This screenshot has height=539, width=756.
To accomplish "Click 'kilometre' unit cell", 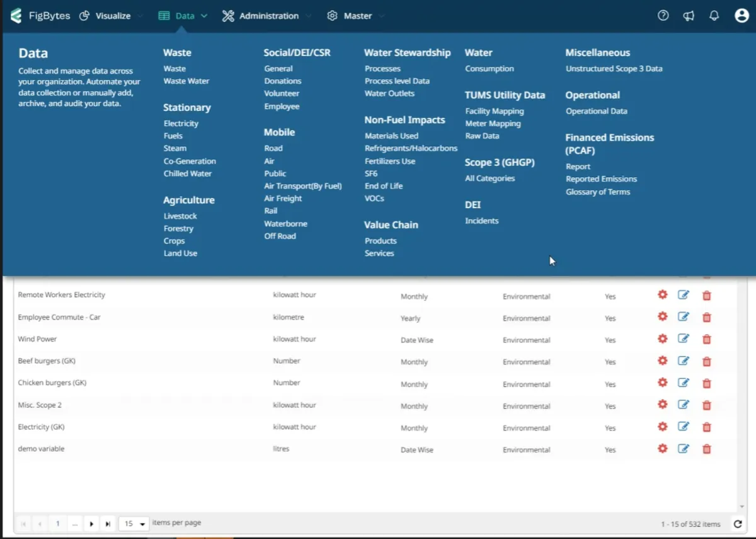I will point(289,317).
